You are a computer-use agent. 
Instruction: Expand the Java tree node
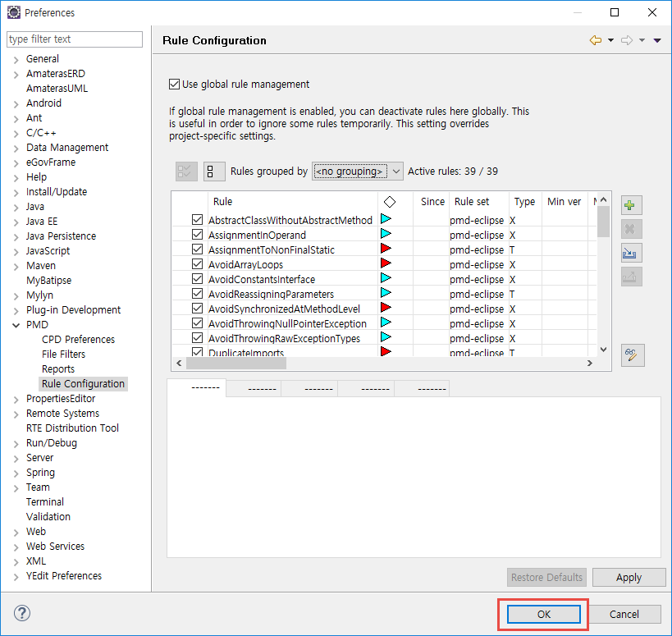pyautogui.click(x=16, y=207)
